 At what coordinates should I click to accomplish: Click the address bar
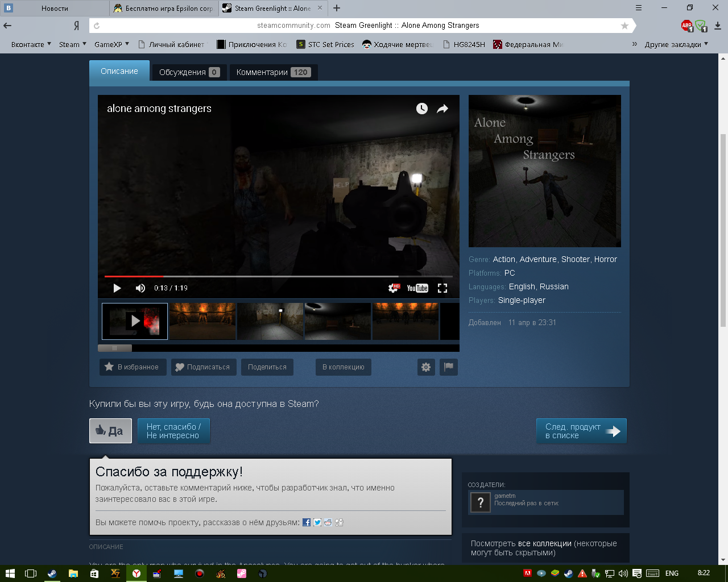tap(361, 26)
